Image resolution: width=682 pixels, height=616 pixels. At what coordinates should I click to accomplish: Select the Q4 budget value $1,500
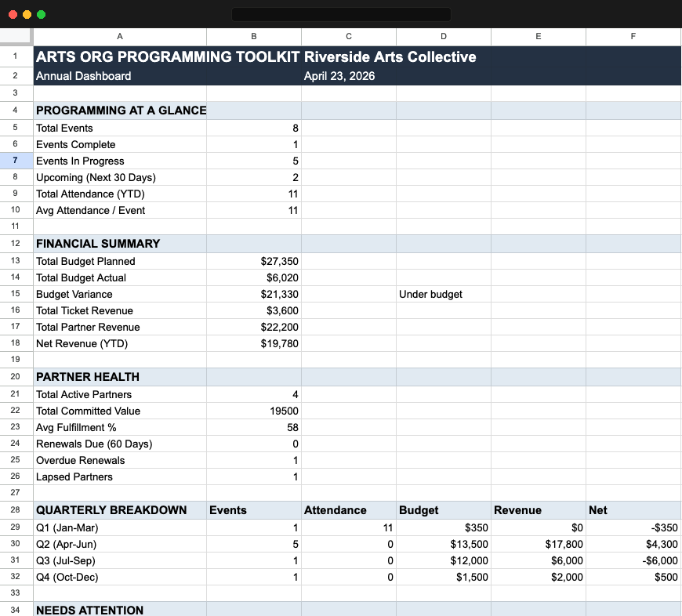click(x=444, y=578)
